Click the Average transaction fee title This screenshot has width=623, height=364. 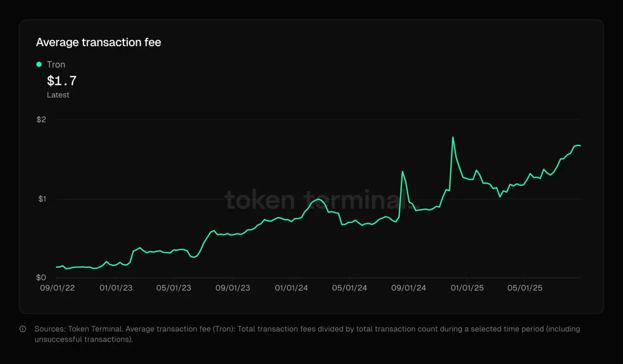pyautogui.click(x=98, y=43)
